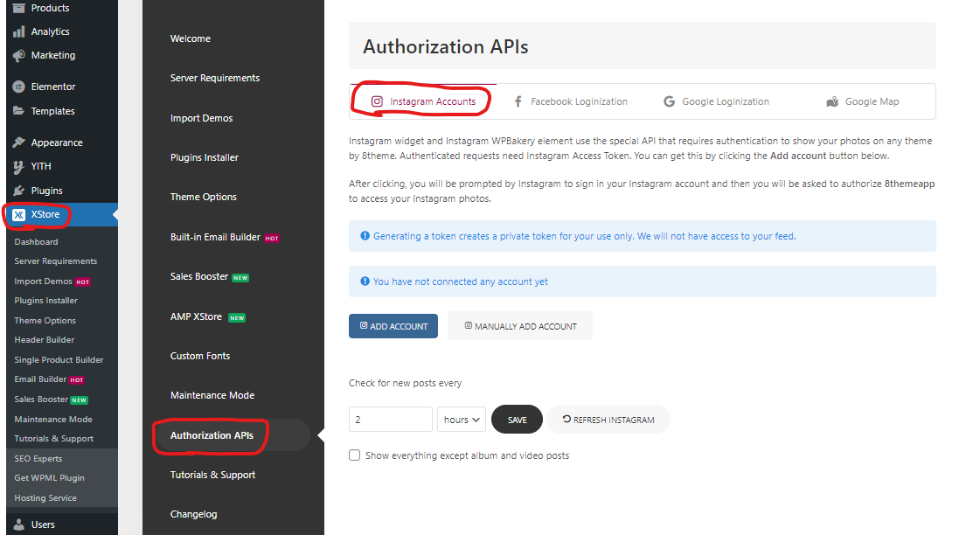980x535 pixels.
Task: Click the Appearance paintbrush icon
Action: tap(18, 142)
